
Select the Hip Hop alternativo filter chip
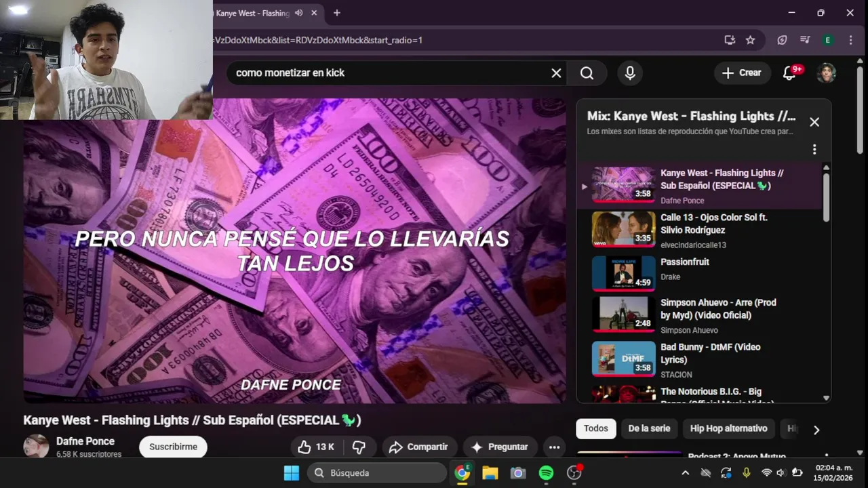click(x=728, y=428)
